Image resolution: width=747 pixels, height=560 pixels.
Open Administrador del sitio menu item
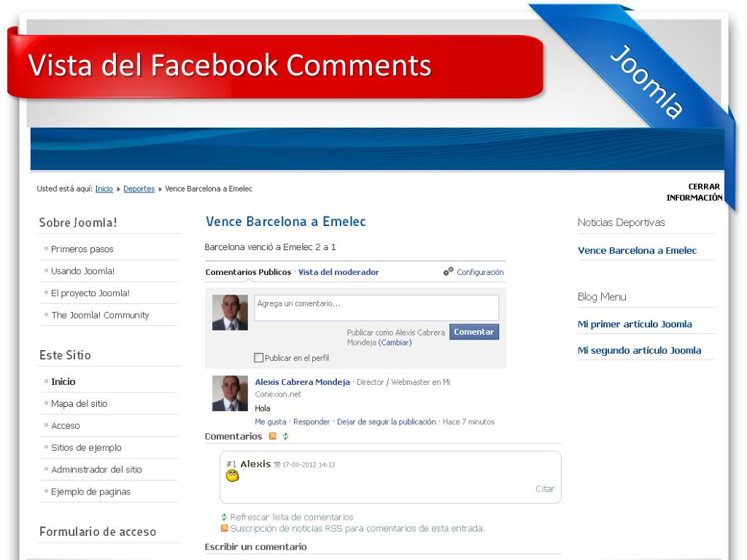coord(96,470)
